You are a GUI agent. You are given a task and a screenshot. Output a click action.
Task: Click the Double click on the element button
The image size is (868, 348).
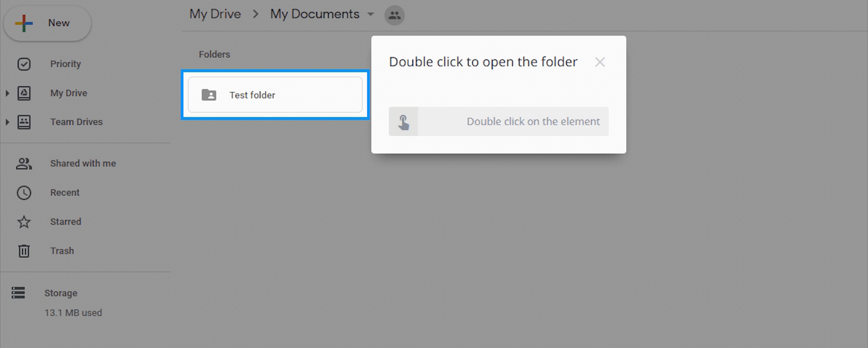499,122
